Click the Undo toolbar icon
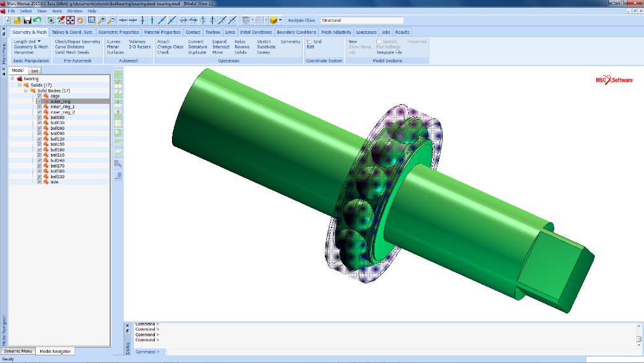644x363 pixels. pos(37,20)
